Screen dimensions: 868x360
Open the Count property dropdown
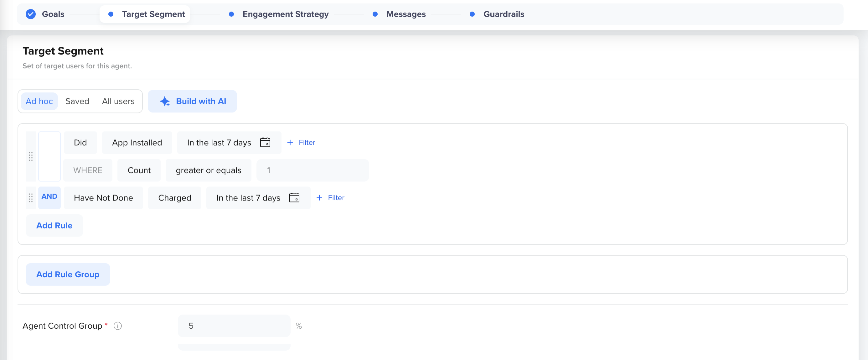click(x=139, y=170)
